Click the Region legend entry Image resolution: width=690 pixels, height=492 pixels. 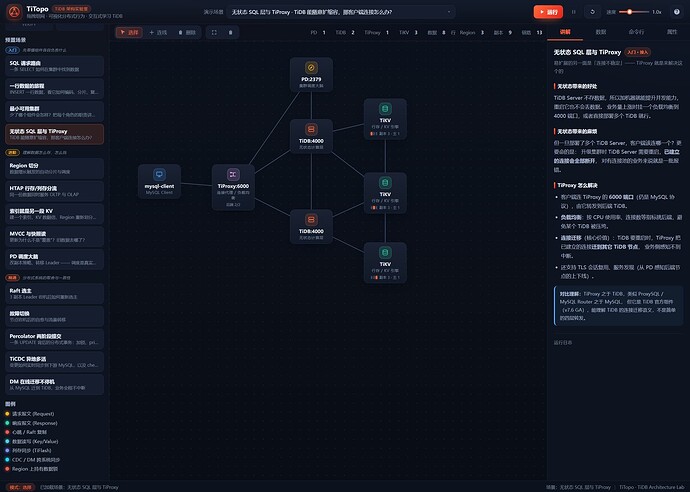[32, 469]
